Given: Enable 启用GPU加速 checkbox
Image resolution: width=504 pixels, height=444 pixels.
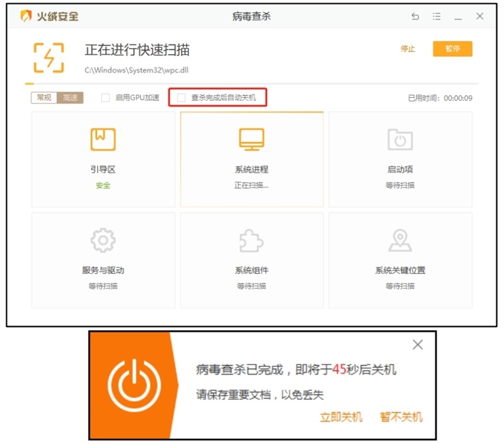Looking at the screenshot, I should pos(105,98).
